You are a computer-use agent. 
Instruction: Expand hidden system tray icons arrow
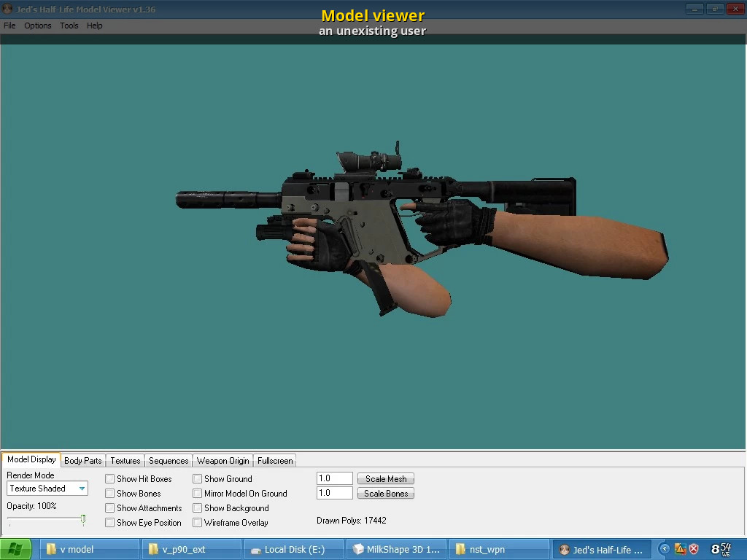click(x=665, y=549)
